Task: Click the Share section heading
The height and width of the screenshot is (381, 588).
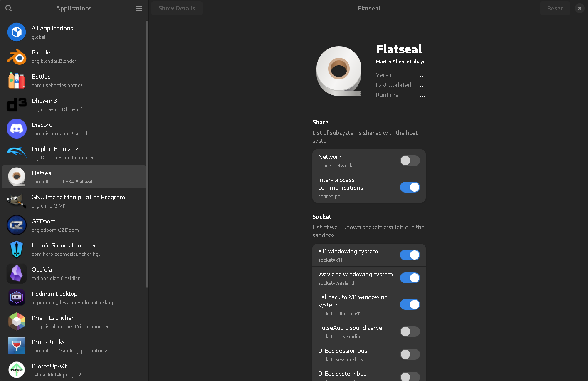Action: coord(320,122)
